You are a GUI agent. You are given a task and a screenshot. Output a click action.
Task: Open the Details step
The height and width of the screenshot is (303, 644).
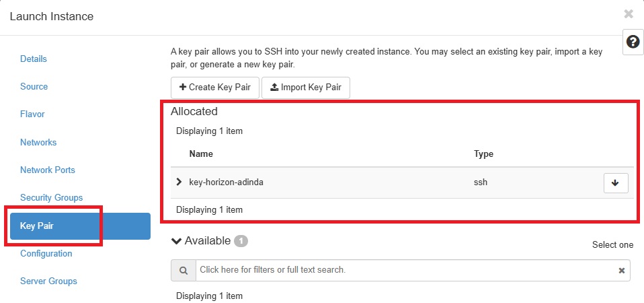[33, 59]
